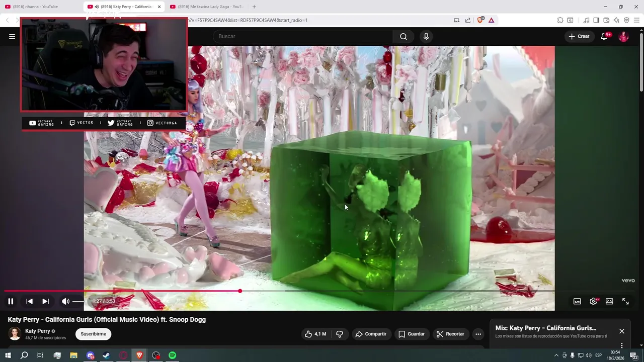
Task: Toggle the browser sidebar panel icon
Action: [596, 20]
